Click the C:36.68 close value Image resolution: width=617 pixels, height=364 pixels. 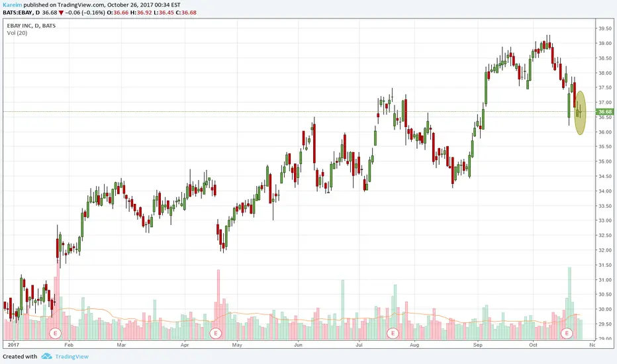point(186,13)
